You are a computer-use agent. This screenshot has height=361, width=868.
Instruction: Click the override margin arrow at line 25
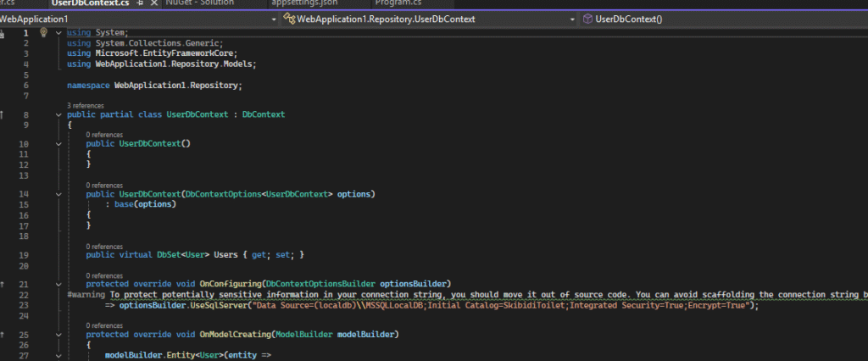click(x=3, y=335)
